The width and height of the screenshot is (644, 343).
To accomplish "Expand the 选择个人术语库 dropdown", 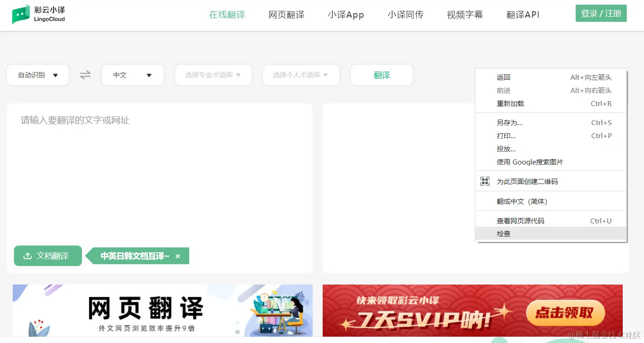I will [301, 75].
